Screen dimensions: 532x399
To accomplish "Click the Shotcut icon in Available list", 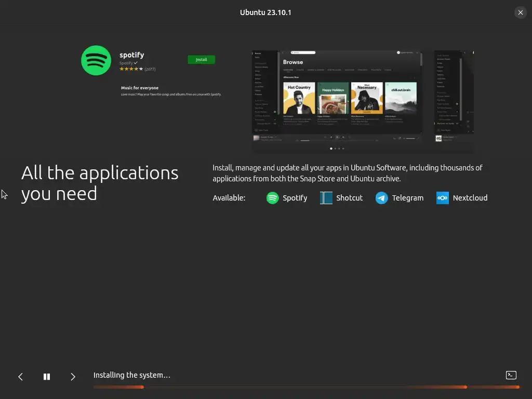I will 326,198.
